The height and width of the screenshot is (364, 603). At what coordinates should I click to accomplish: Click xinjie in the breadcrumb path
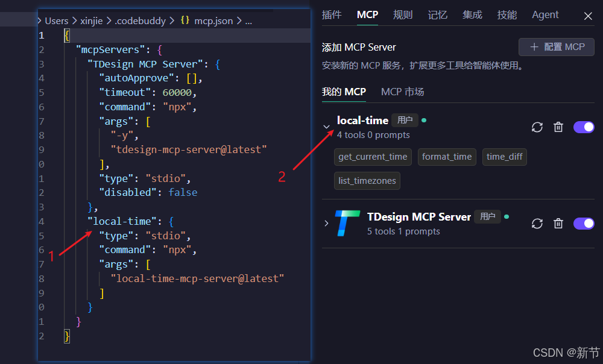[92, 20]
